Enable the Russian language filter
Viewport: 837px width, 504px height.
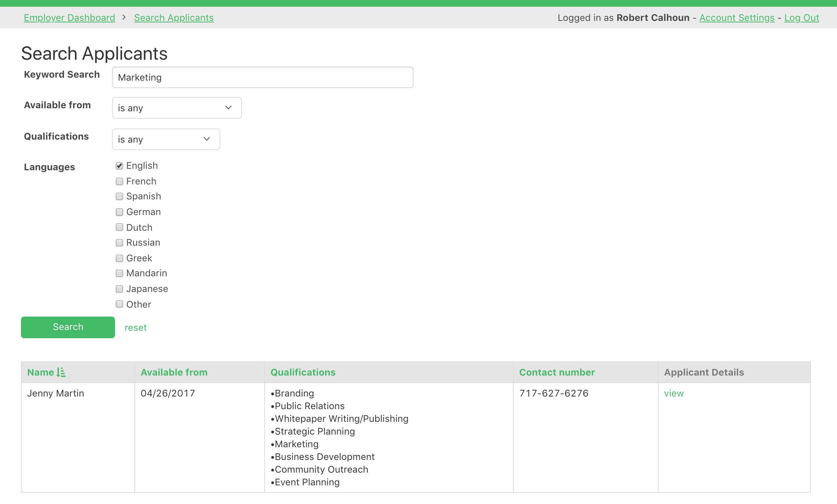pos(119,242)
